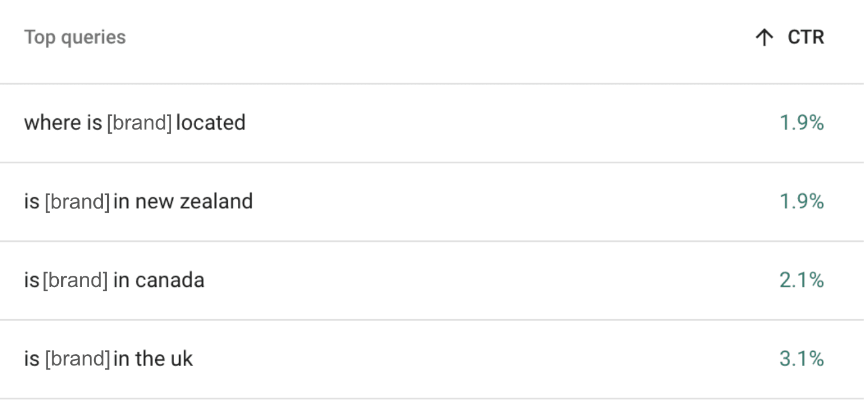Click the 'where is' text in the first query
Image resolution: width=868 pixels, height=416 pixels.
click(63, 123)
